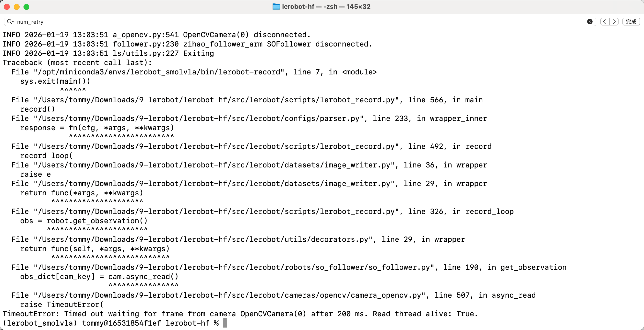644x330 pixels.
Task: Click the "zihao_follower_arm SOFollower disconnected." log line
Action: click(188, 44)
